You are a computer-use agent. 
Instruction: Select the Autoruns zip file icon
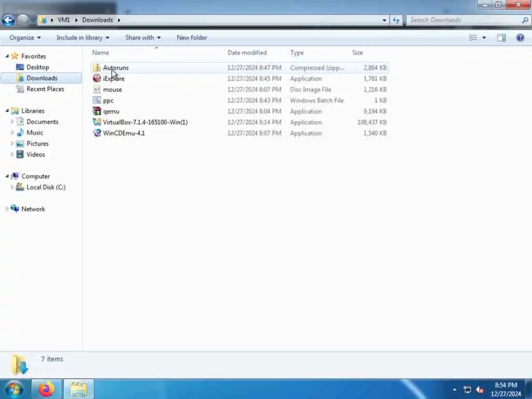click(97, 68)
